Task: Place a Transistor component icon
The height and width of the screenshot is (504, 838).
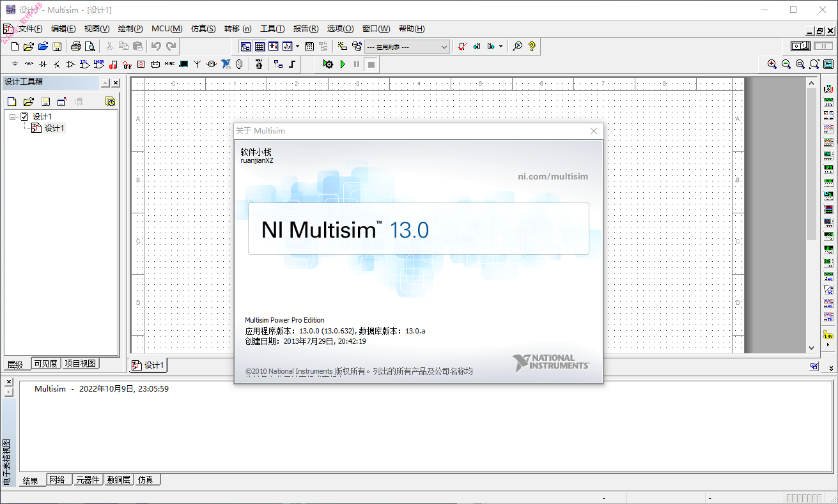Action: tap(57, 64)
